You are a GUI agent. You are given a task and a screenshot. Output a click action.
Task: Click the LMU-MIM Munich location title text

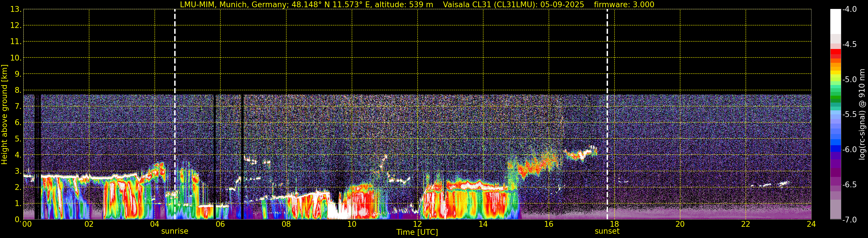306,5
